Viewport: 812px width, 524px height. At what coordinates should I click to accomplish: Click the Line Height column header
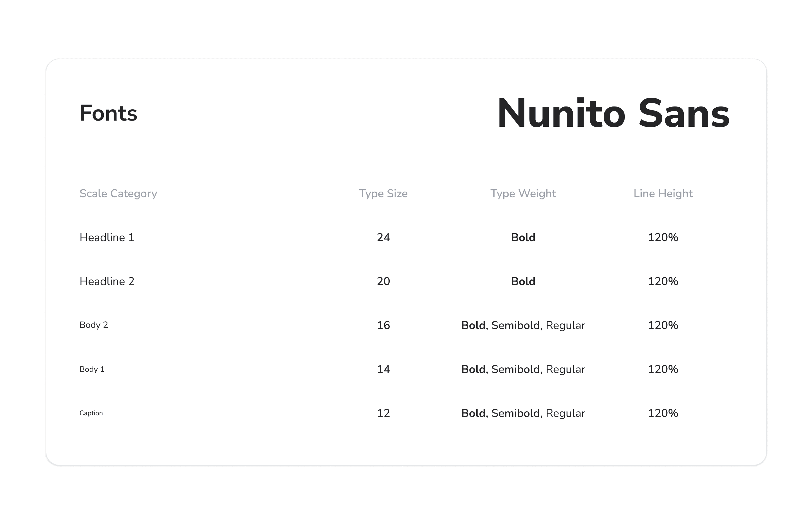click(x=663, y=194)
